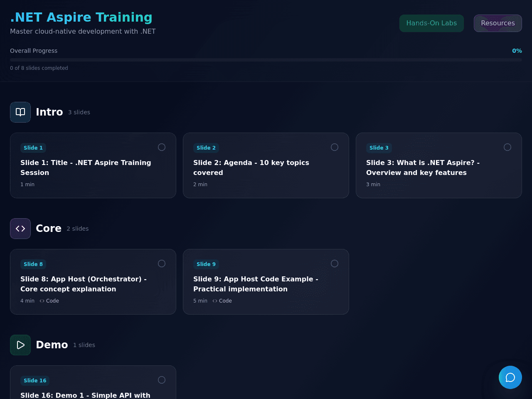Click the Intro section book icon
The width and height of the screenshot is (532, 399).
click(20, 112)
